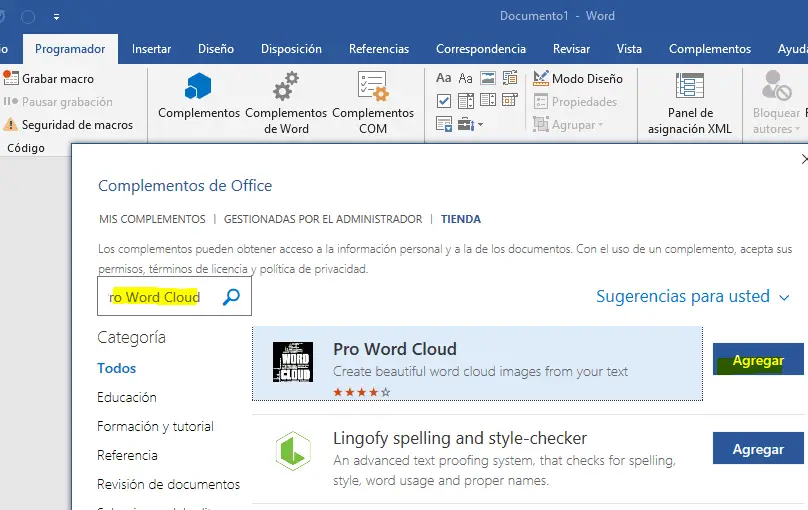Filter by Educación category

pyautogui.click(x=127, y=397)
